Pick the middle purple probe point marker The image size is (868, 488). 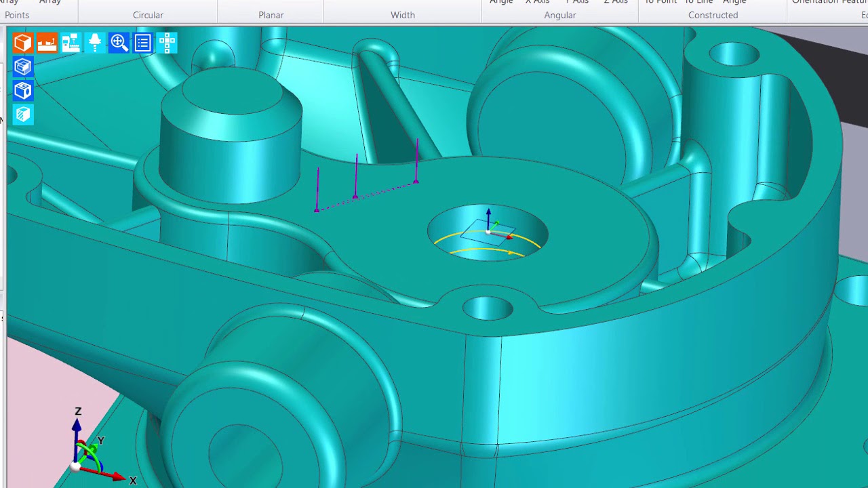pyautogui.click(x=355, y=197)
